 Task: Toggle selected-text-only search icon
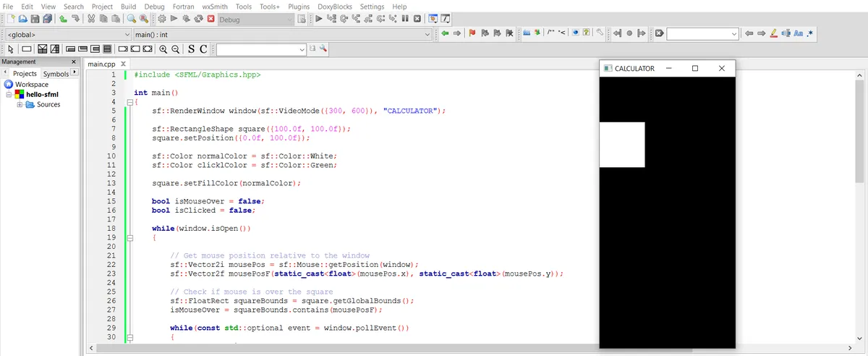click(x=786, y=33)
